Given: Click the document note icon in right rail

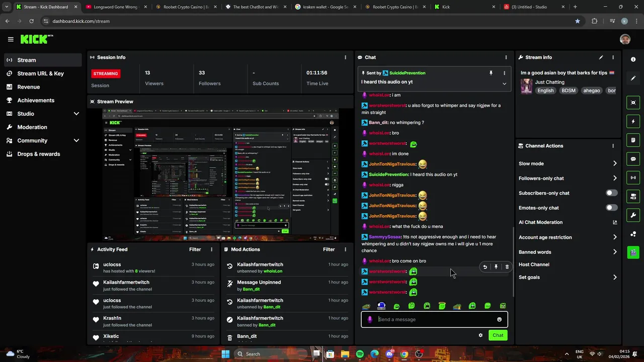Looking at the screenshot, I should pyautogui.click(x=633, y=140).
